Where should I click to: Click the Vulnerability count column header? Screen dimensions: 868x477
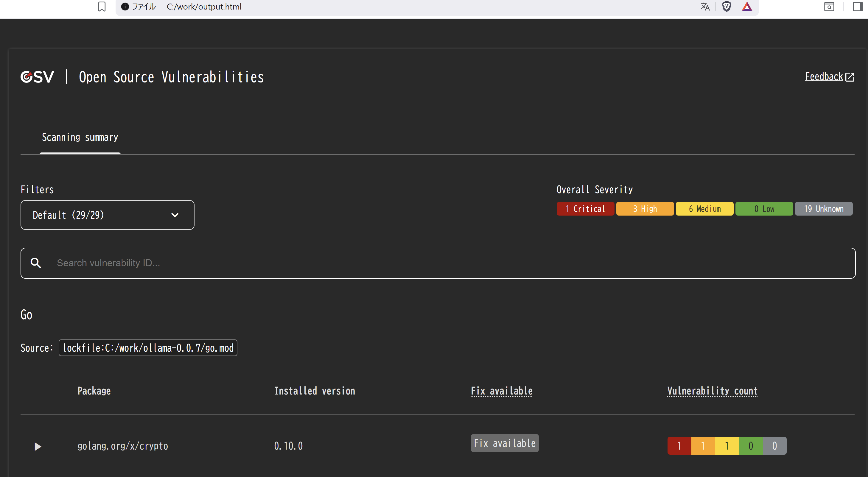712,391
